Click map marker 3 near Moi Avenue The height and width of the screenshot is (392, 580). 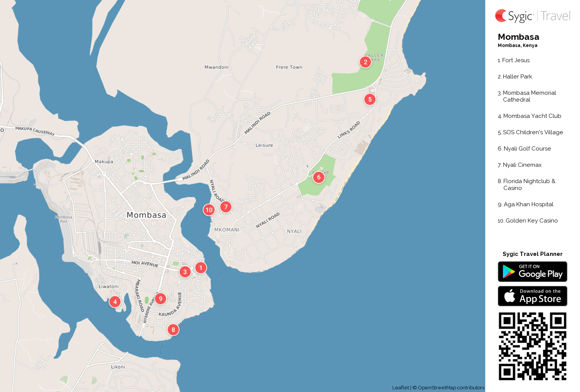coord(185,272)
